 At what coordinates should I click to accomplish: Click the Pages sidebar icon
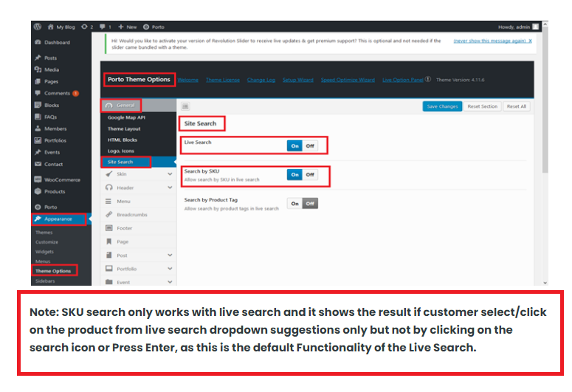tap(38, 81)
